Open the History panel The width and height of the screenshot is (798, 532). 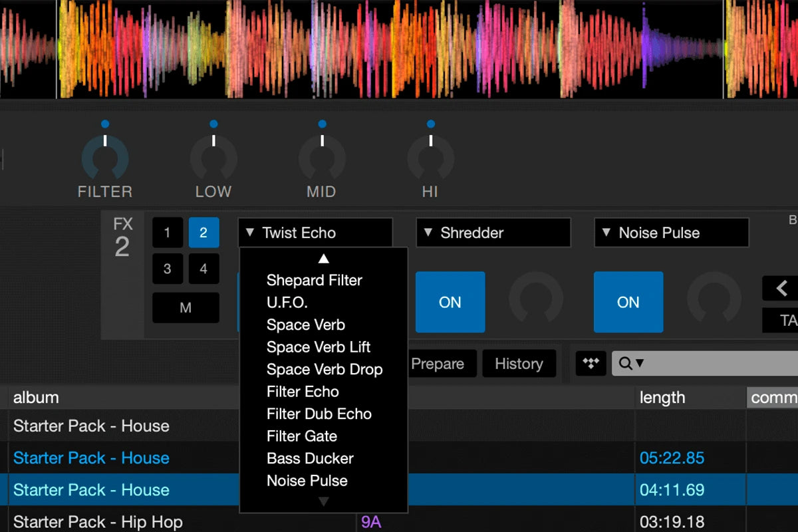(519, 363)
